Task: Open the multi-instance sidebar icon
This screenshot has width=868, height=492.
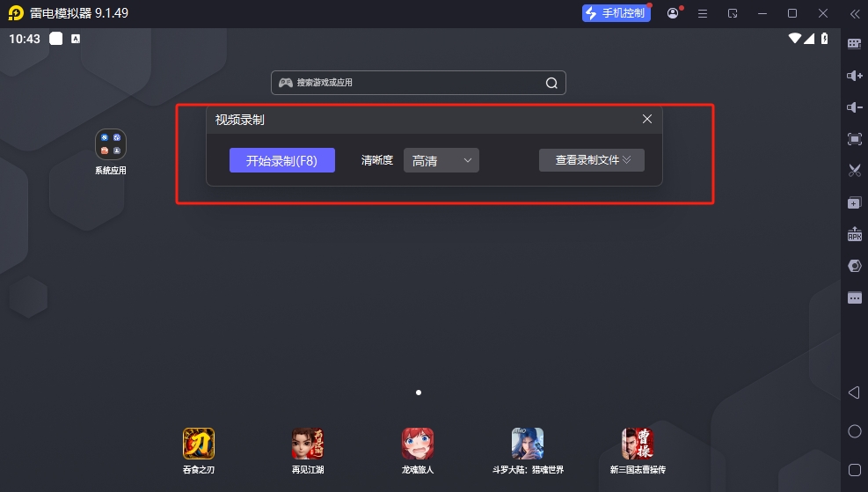Action: click(855, 202)
